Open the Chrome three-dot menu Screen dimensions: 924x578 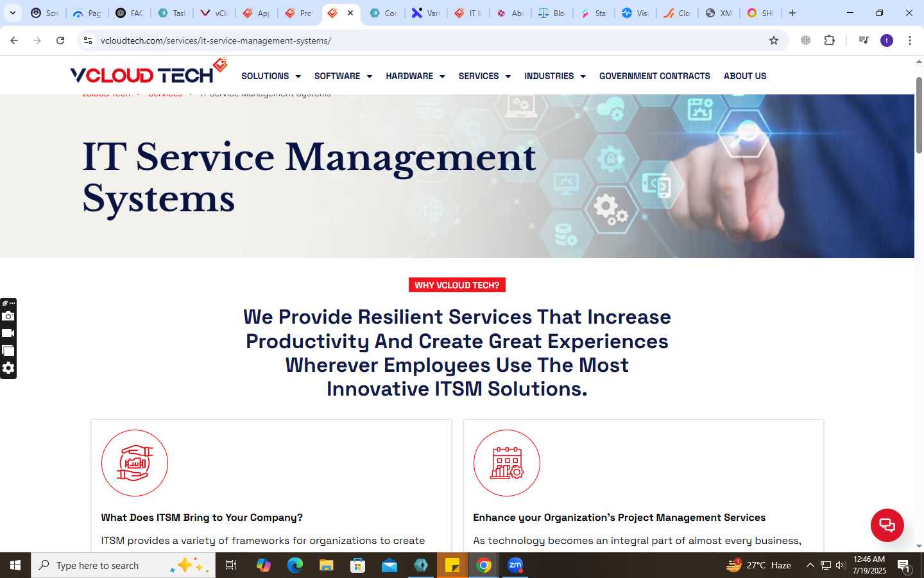[910, 40]
